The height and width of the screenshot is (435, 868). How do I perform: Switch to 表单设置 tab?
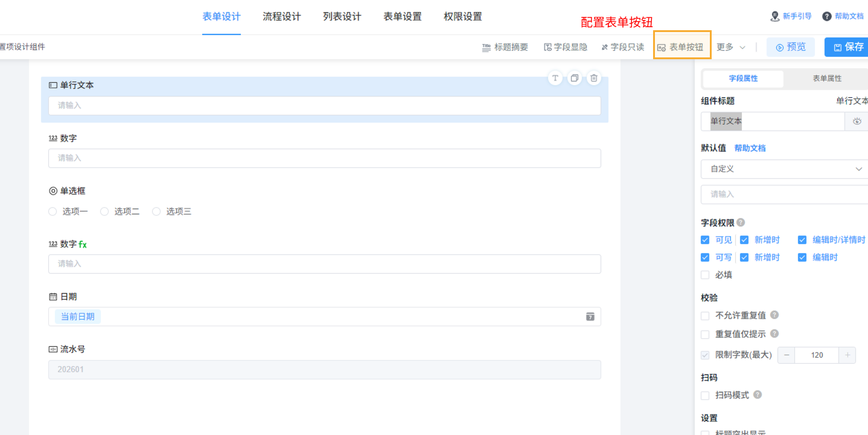[x=403, y=17]
